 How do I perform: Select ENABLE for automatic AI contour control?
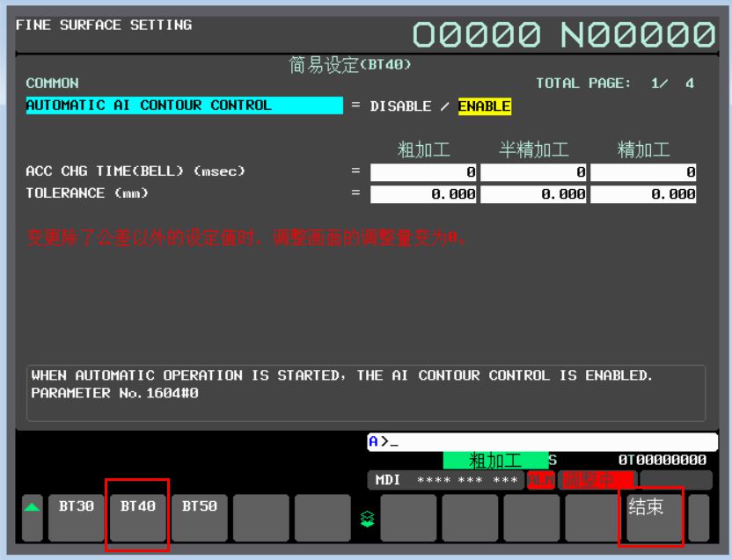pos(484,106)
